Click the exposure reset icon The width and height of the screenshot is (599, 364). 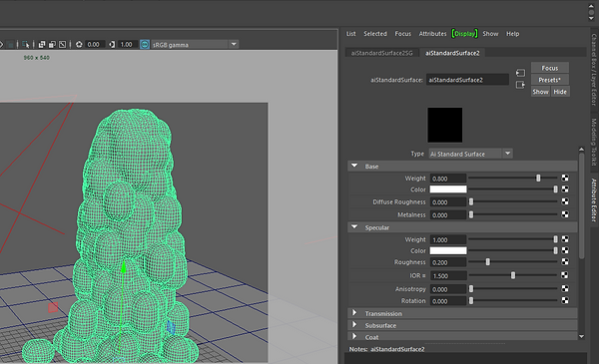pos(79,44)
